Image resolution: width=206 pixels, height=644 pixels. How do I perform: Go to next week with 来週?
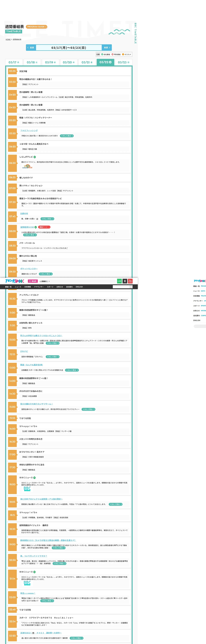[x=107, y=48]
